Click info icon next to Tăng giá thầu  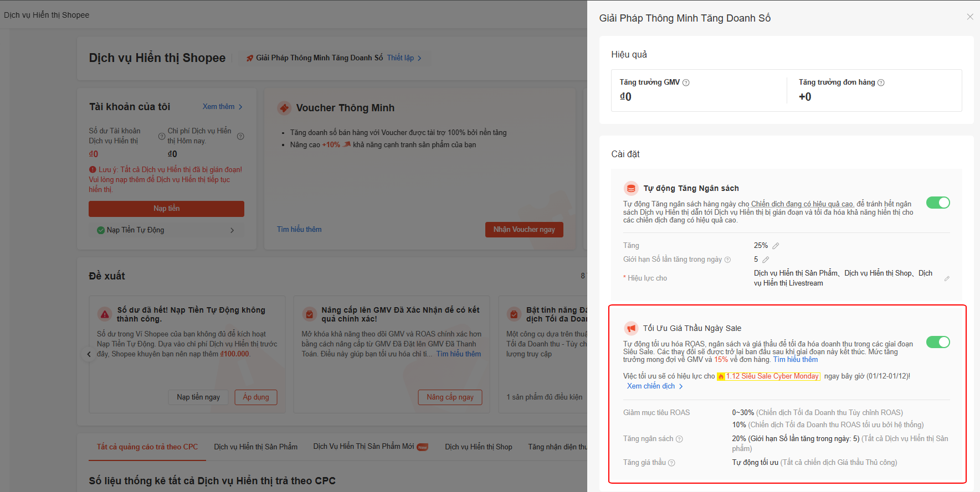[671, 463]
